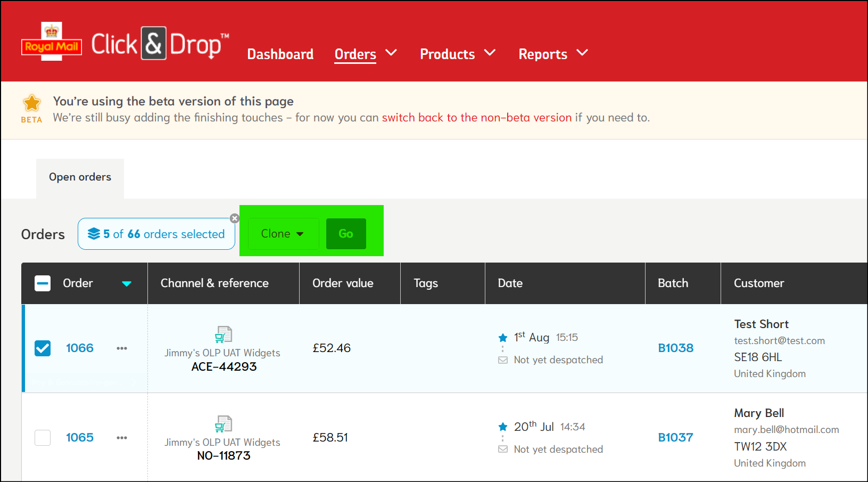868x482 pixels.
Task: Uncheck the checkbox for order 1066
Action: 43,348
